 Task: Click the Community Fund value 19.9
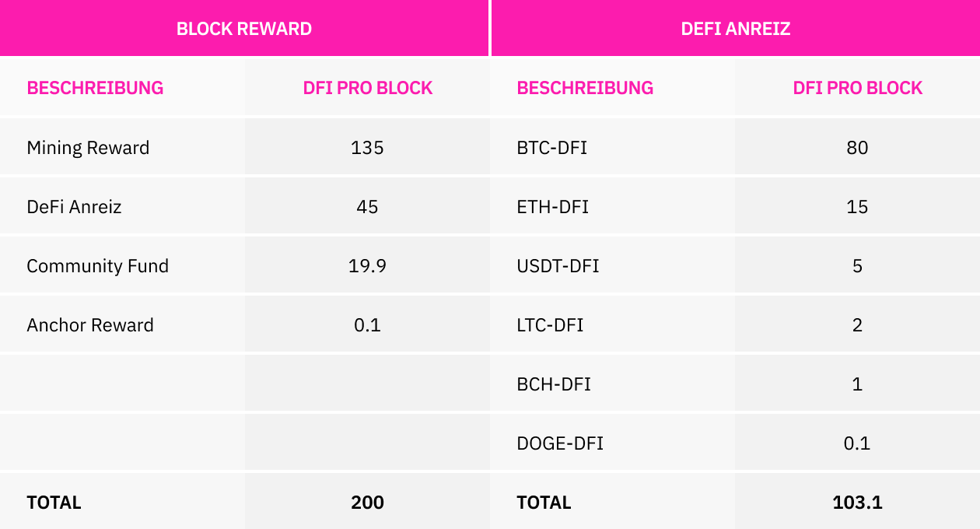pyautogui.click(x=367, y=266)
